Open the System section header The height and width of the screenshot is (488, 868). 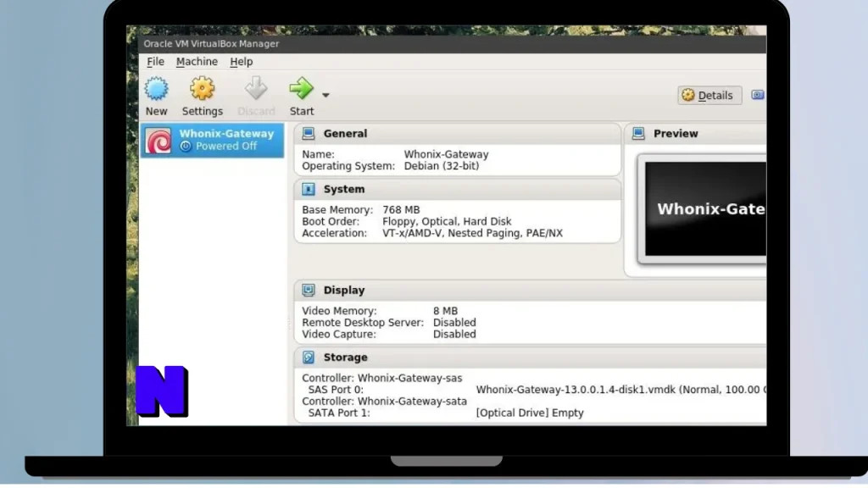coord(458,189)
